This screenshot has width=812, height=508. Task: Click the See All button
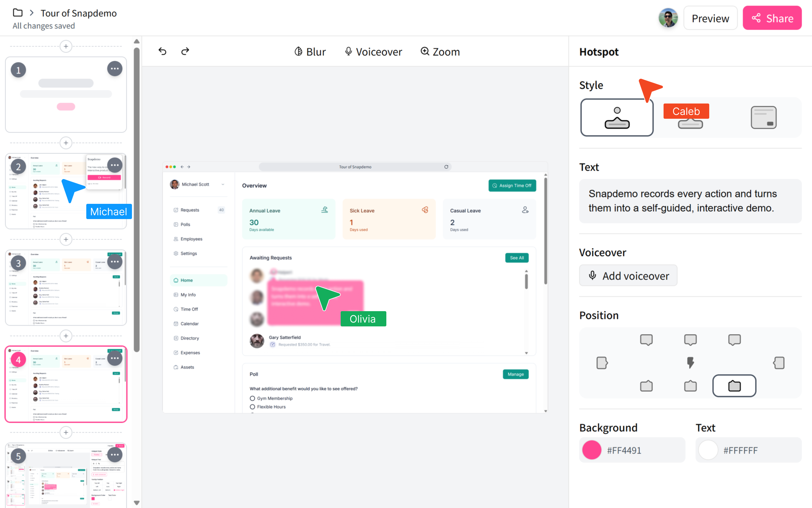tap(517, 258)
